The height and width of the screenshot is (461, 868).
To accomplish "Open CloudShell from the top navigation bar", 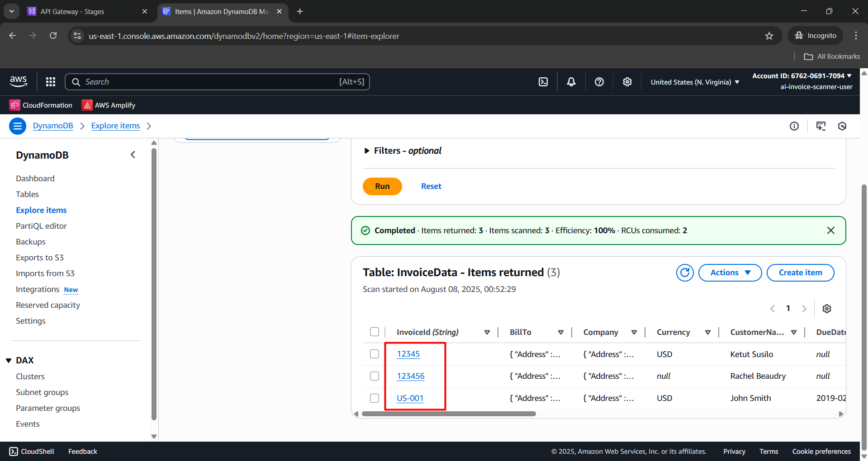I will pyautogui.click(x=543, y=82).
